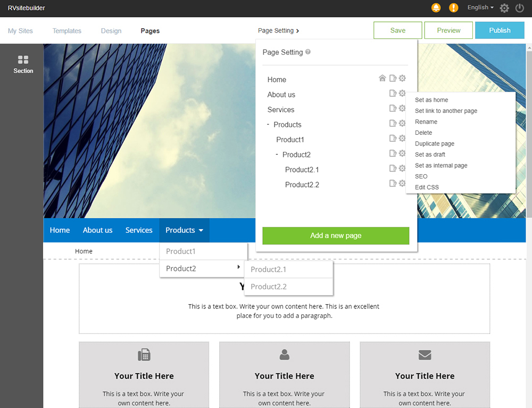Image resolution: width=532 pixels, height=408 pixels.
Task: Click the orange warning alert icon
Action: [453, 7]
